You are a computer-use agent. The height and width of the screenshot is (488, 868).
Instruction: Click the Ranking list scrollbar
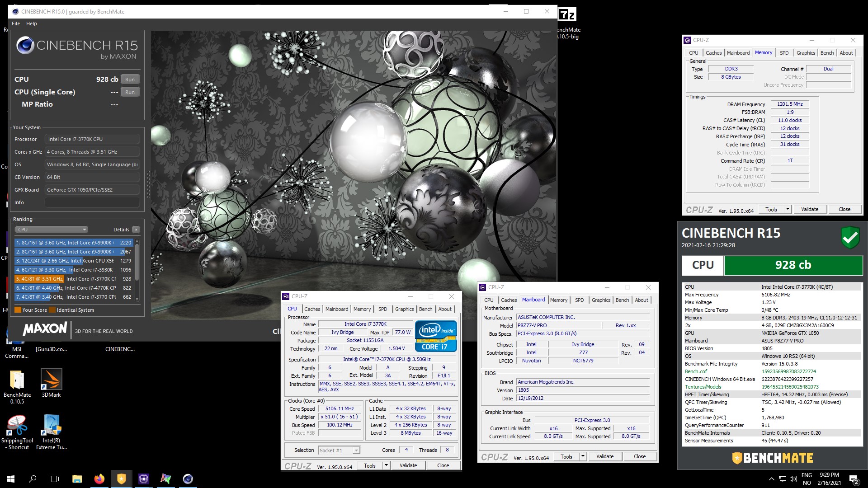click(x=137, y=270)
